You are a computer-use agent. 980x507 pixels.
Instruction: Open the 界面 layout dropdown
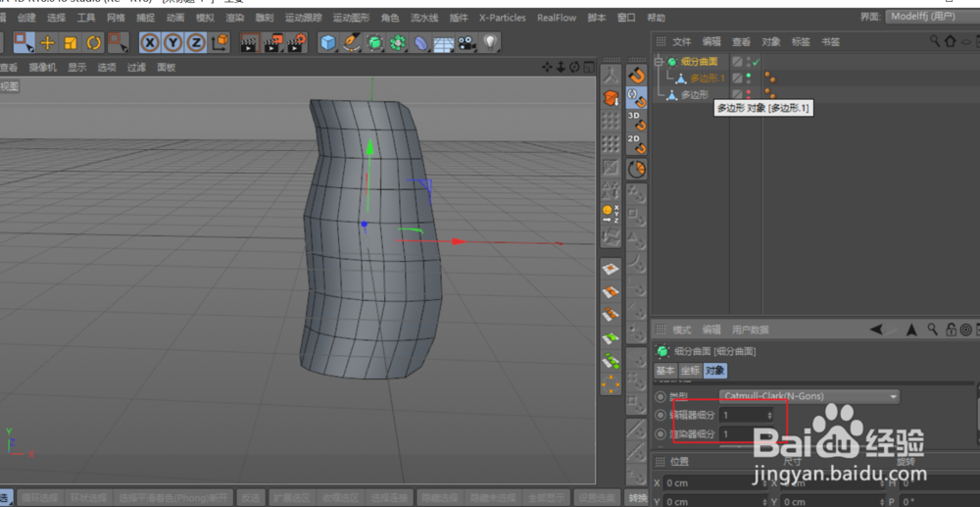click(930, 17)
